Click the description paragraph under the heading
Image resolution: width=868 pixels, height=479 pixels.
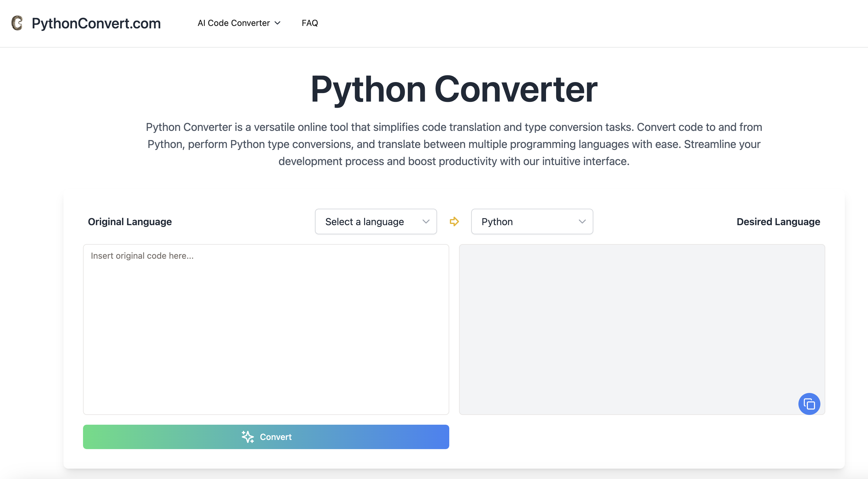coord(454,144)
